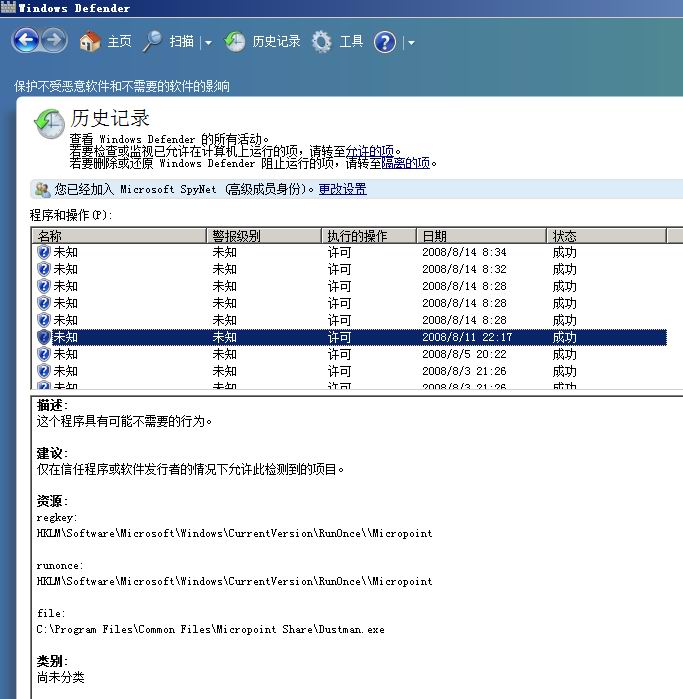Select the row dated 2008/8/3 21:26
Screen dimensions: 683x699
pos(351,371)
